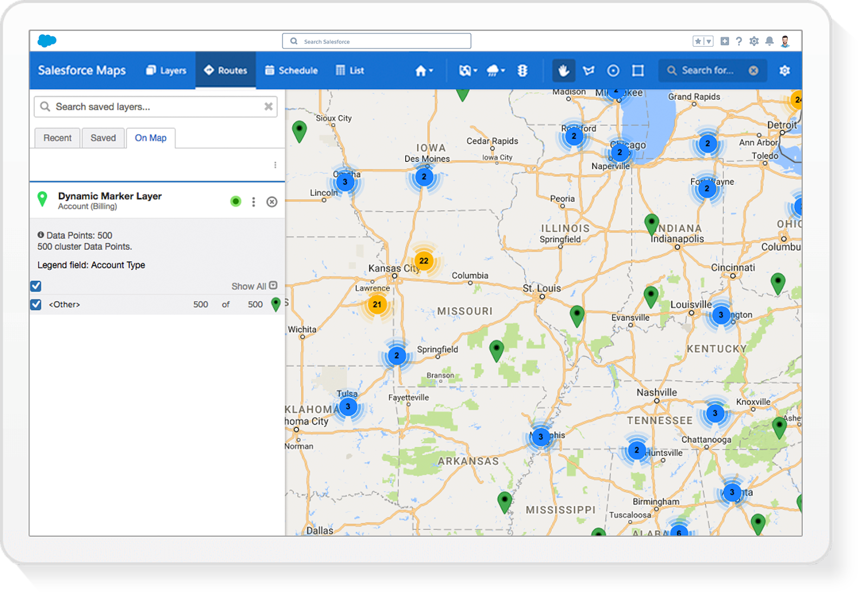The image size is (868, 601).
Task: Click the green <Other> marker swatch
Action: tap(277, 305)
